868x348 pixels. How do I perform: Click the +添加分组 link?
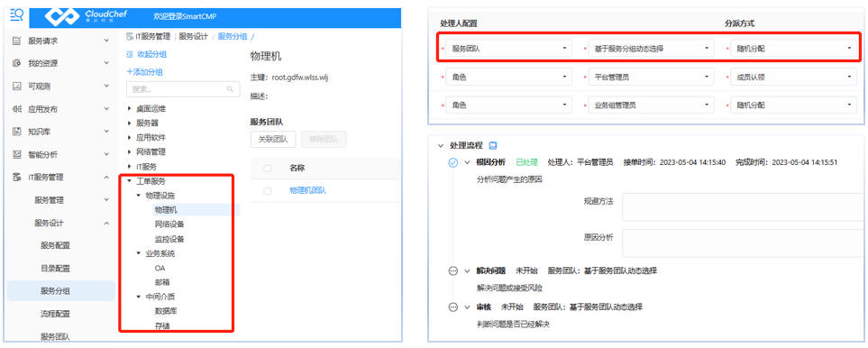[x=144, y=72]
